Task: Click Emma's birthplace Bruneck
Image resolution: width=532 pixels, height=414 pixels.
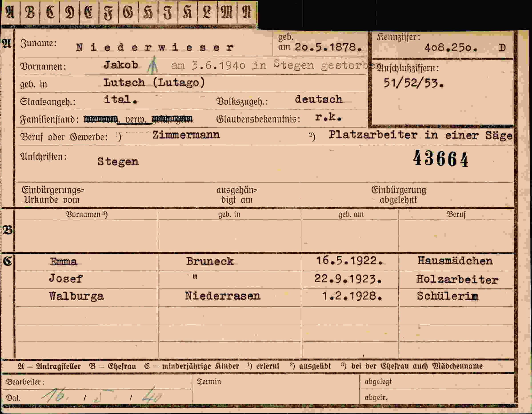Action: 210,261
